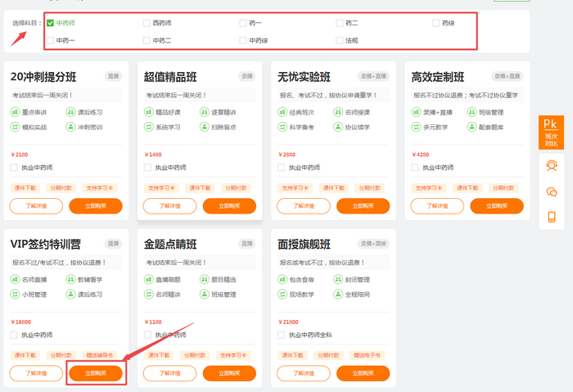Click the 精品好课 icon in 超值精品班

click(x=149, y=111)
